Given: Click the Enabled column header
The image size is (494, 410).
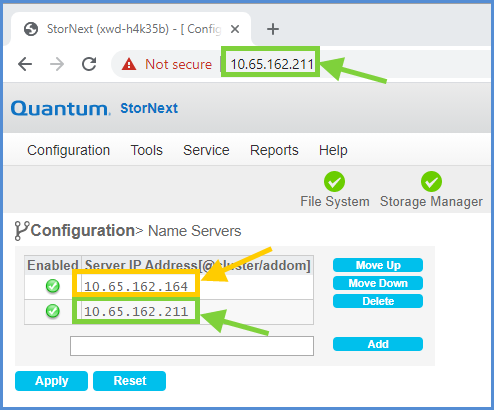Looking at the screenshot, I should point(53,265).
